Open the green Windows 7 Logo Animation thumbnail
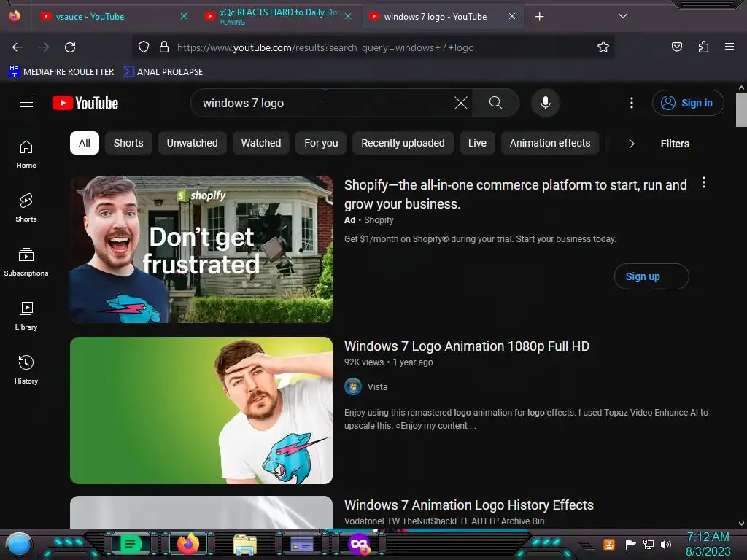 pos(201,411)
